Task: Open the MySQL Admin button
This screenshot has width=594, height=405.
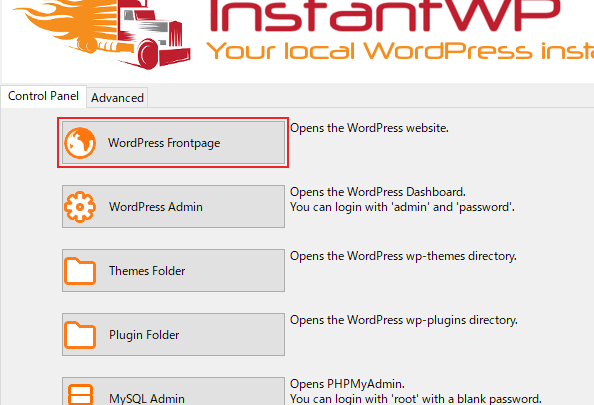Action: coord(174,391)
